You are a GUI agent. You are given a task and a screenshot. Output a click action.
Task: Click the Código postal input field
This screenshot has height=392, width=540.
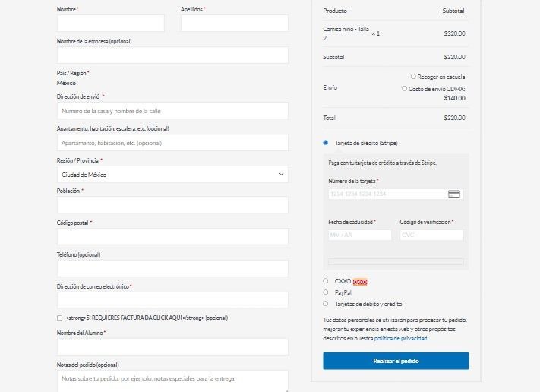pos(172,237)
